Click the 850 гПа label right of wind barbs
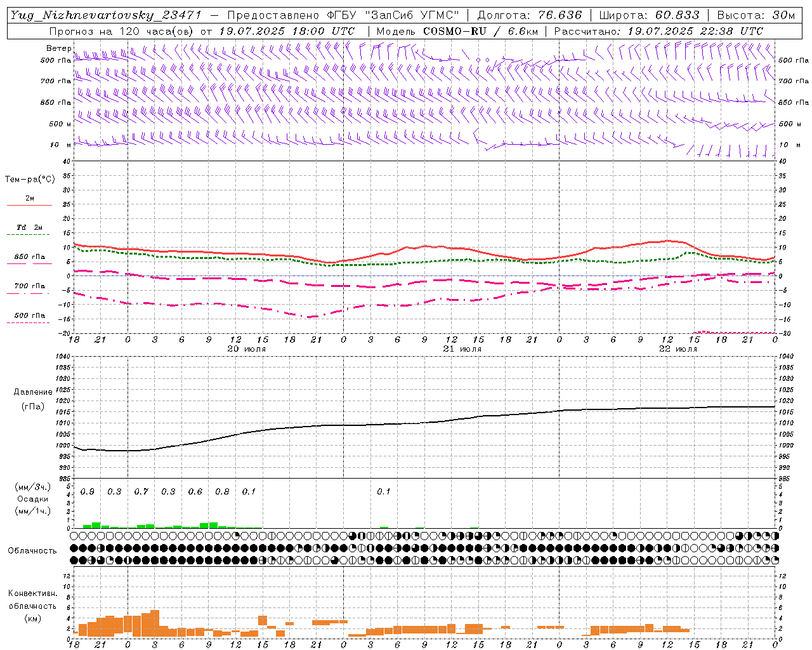Viewport: 812px width, 650px height. pos(794,102)
